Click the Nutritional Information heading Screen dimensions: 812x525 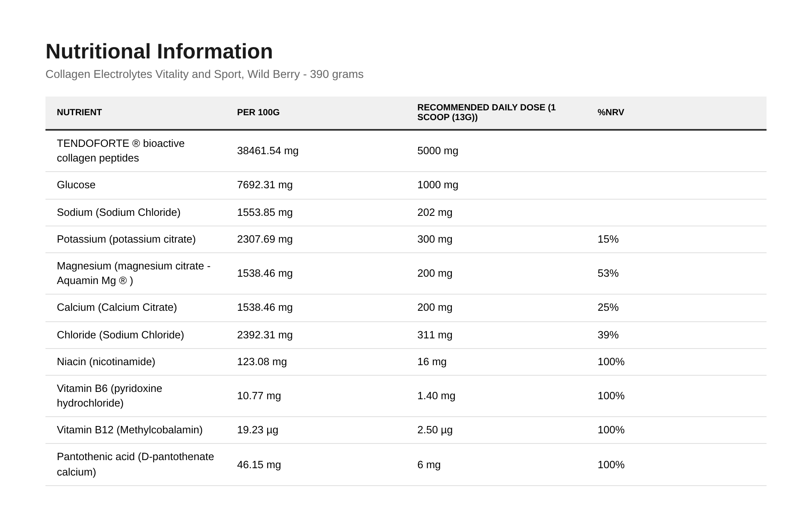[x=159, y=52]
